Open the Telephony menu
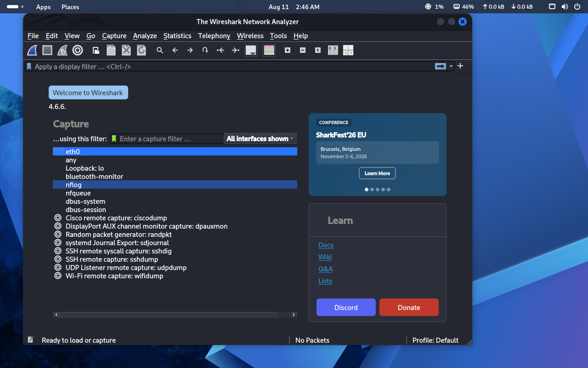This screenshot has width=588, height=368. click(x=214, y=36)
